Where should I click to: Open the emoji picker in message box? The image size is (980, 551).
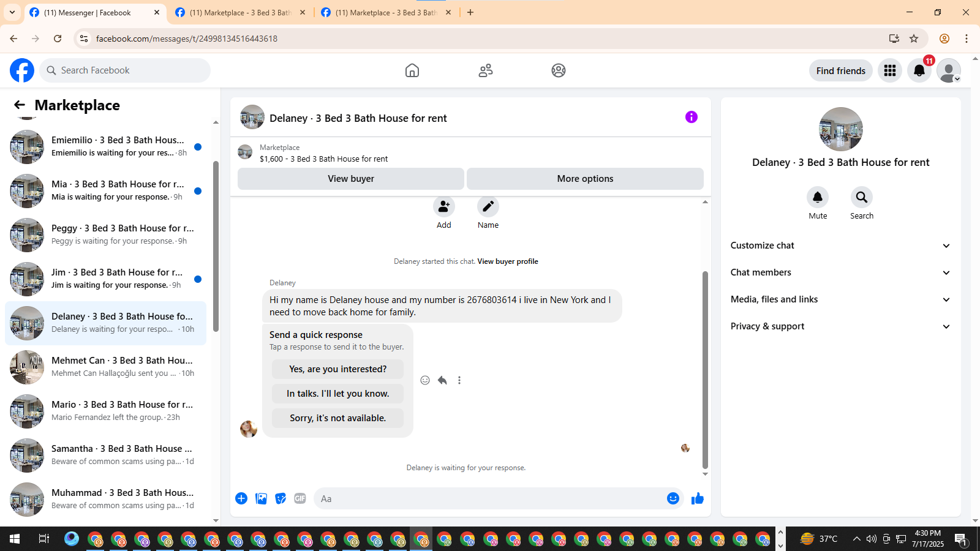(673, 498)
